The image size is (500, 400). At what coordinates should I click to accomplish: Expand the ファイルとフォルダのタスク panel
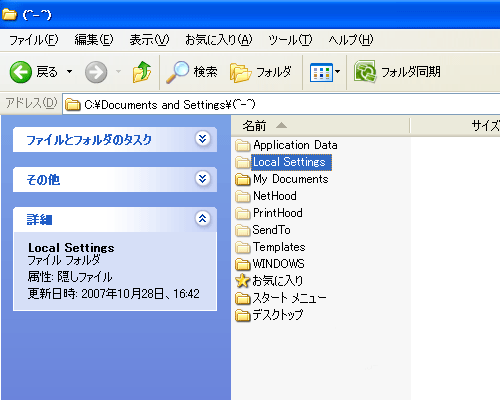pyautogui.click(x=203, y=138)
